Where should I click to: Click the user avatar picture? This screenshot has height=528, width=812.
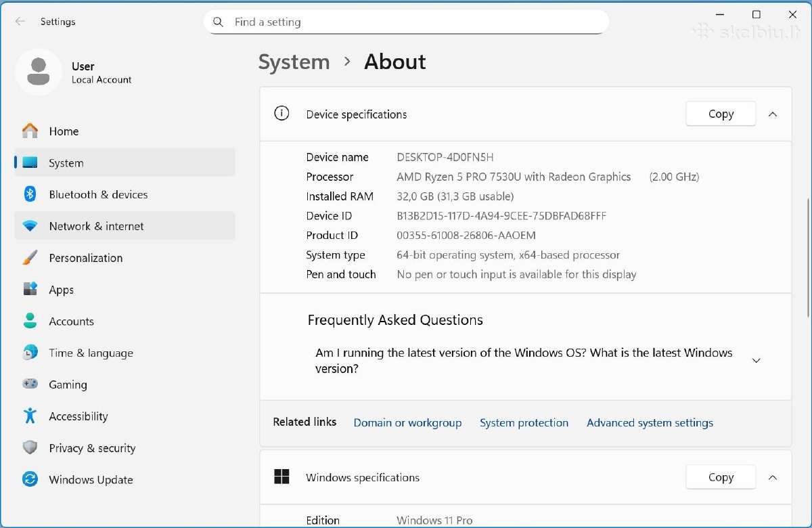(x=39, y=72)
